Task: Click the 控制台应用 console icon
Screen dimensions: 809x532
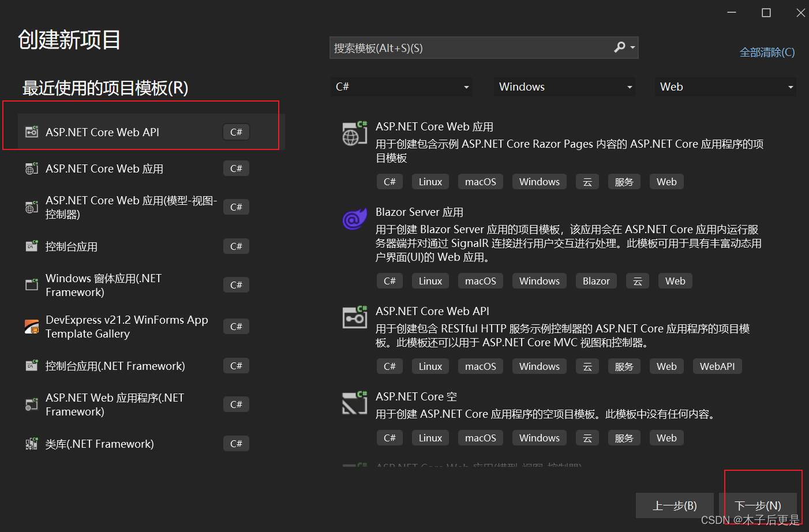Action: tap(31, 246)
